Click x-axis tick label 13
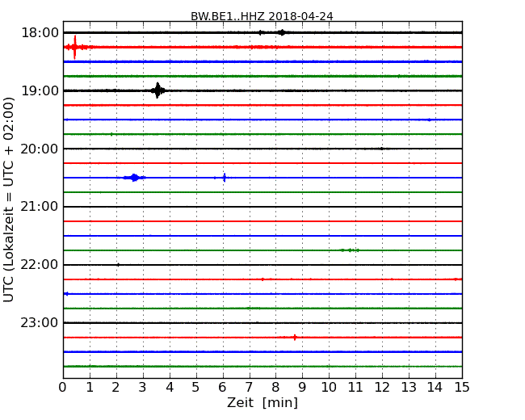The width and height of the screenshot is (525, 420). coord(409,387)
